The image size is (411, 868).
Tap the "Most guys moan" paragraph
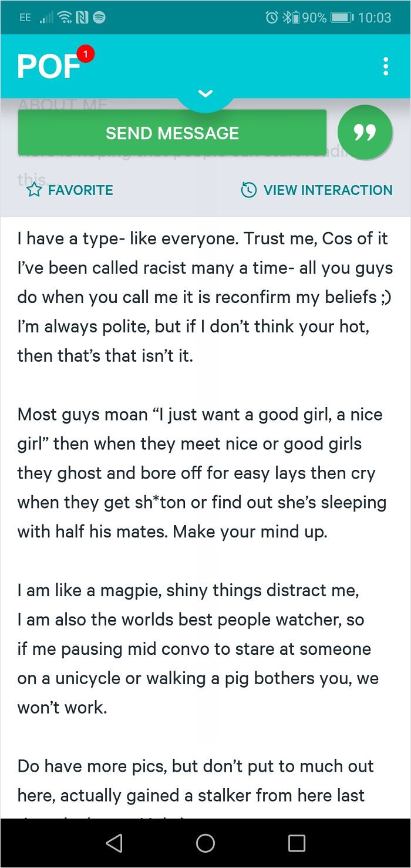tap(201, 473)
